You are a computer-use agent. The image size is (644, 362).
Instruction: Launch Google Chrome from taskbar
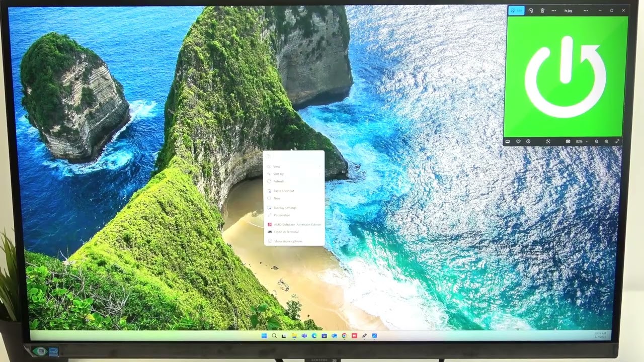(344, 336)
